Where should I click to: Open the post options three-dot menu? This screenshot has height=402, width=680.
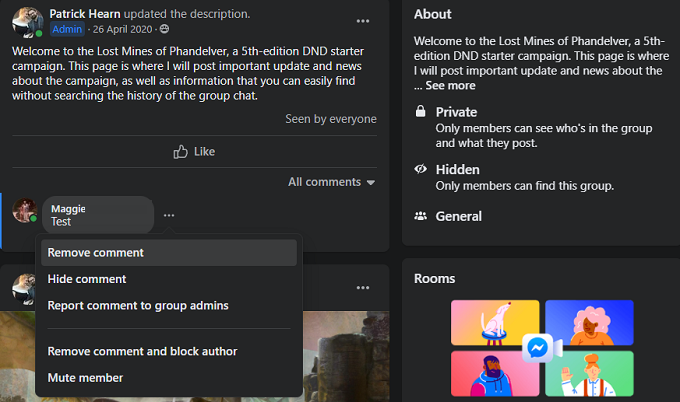pyautogui.click(x=362, y=21)
